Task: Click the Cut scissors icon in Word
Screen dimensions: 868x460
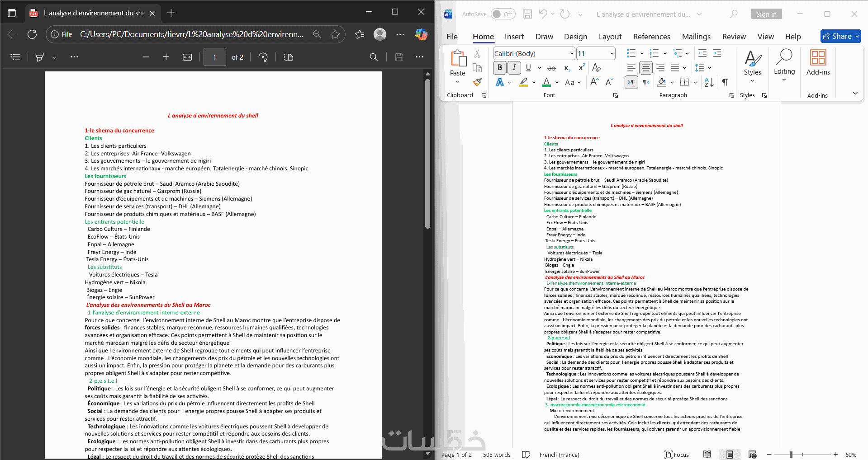Action: (477, 54)
